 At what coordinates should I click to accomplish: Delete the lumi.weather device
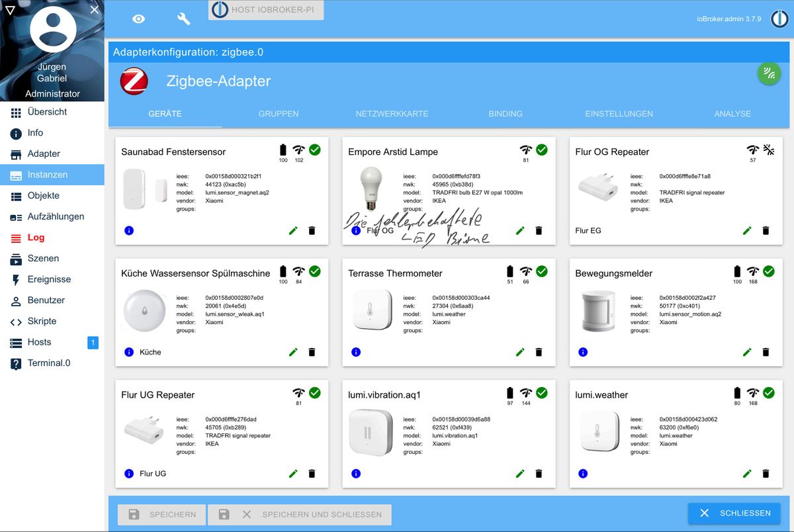pos(766,474)
